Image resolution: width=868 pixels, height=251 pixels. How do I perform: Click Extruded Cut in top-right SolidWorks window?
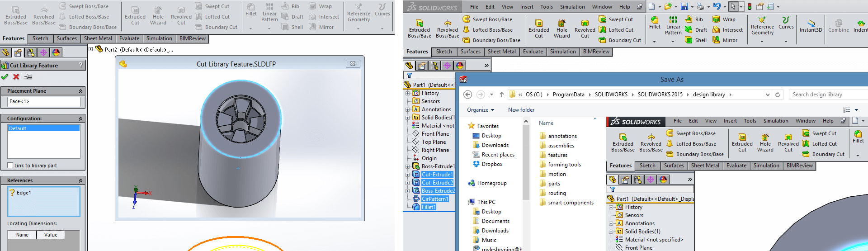point(539,28)
